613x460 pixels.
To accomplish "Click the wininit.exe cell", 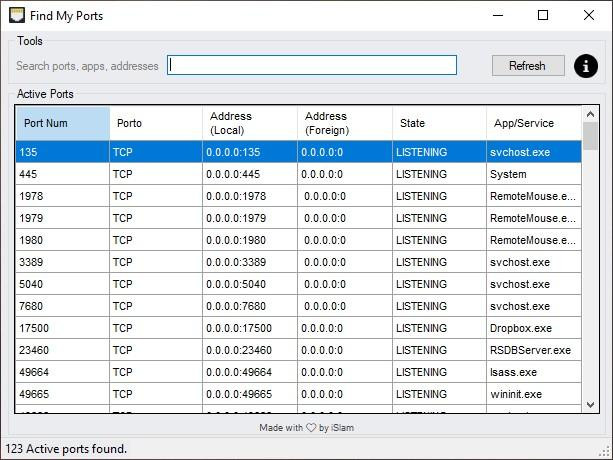I will 534,394.
